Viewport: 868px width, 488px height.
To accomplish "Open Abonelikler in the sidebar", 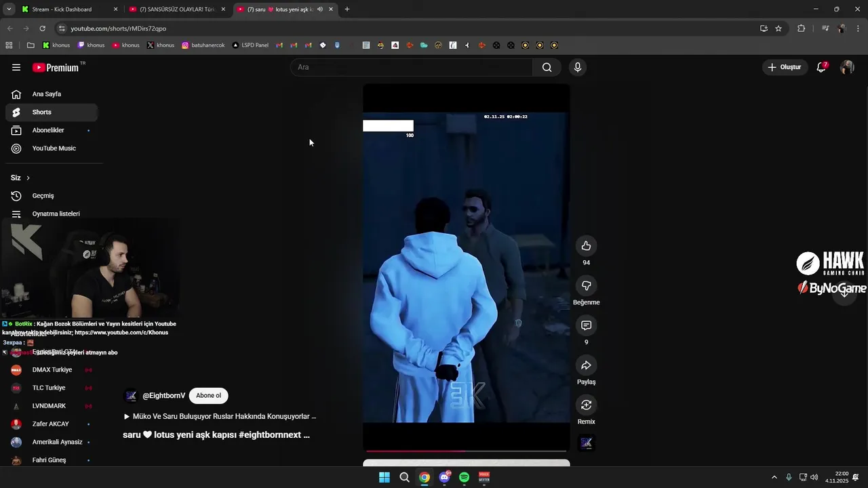I will click(x=52, y=130).
